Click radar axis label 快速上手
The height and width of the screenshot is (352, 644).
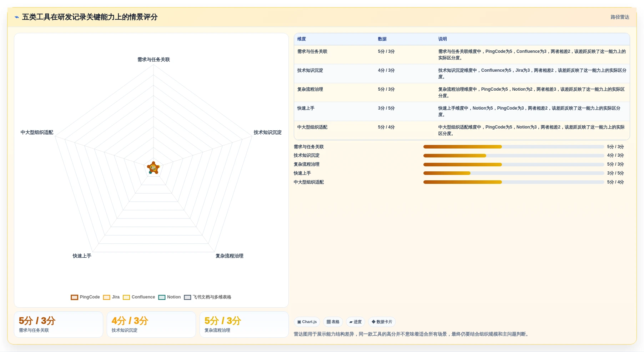pyautogui.click(x=82, y=256)
